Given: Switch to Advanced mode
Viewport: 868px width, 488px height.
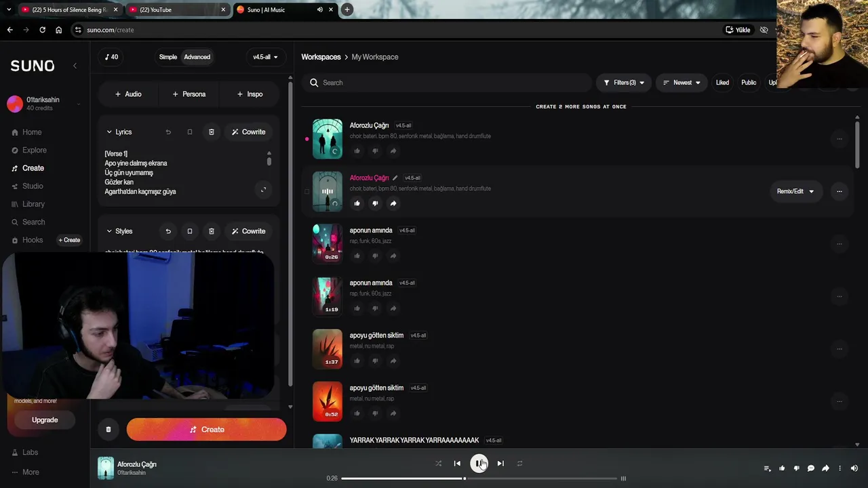Looking at the screenshot, I should (x=197, y=57).
